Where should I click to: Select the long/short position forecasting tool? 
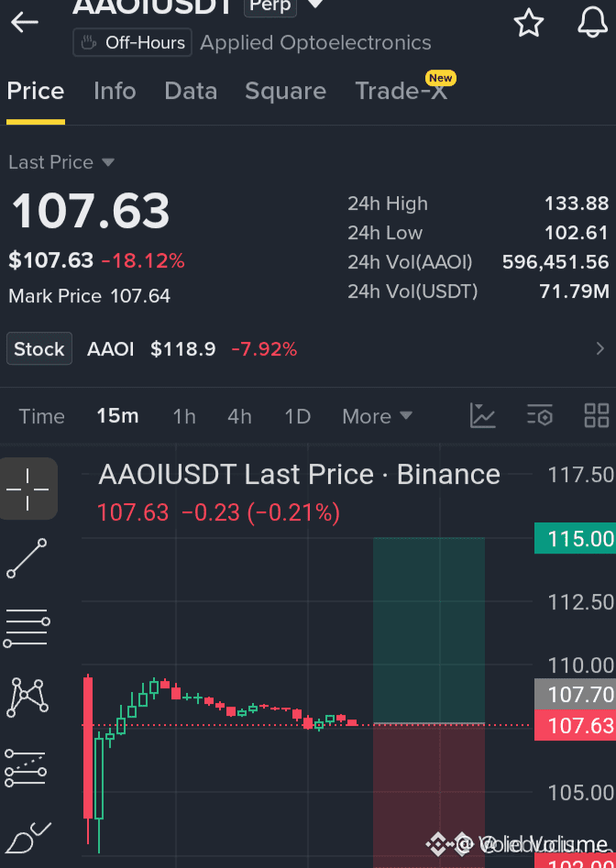26,768
